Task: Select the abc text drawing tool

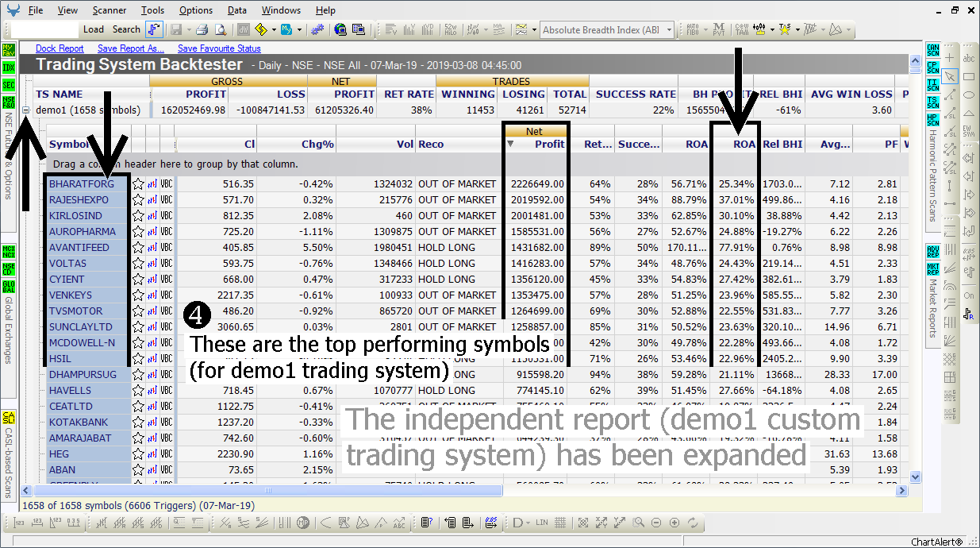Action: 969,58
